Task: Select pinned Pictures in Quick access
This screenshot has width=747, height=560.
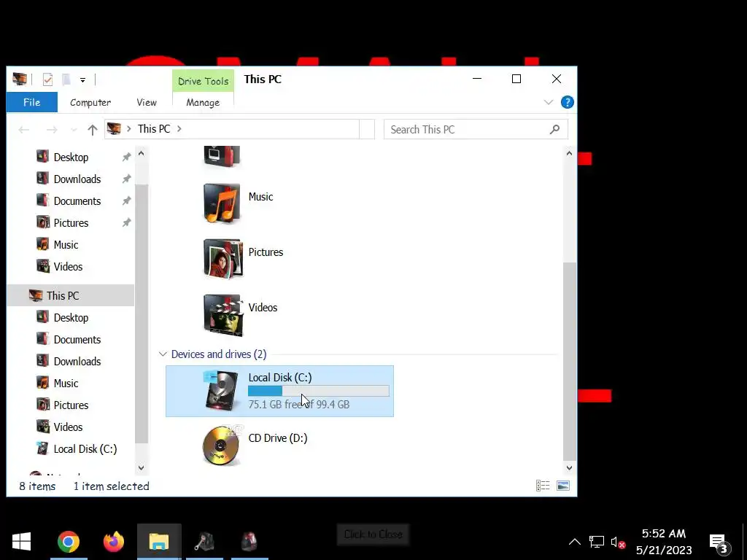Action: (x=71, y=223)
